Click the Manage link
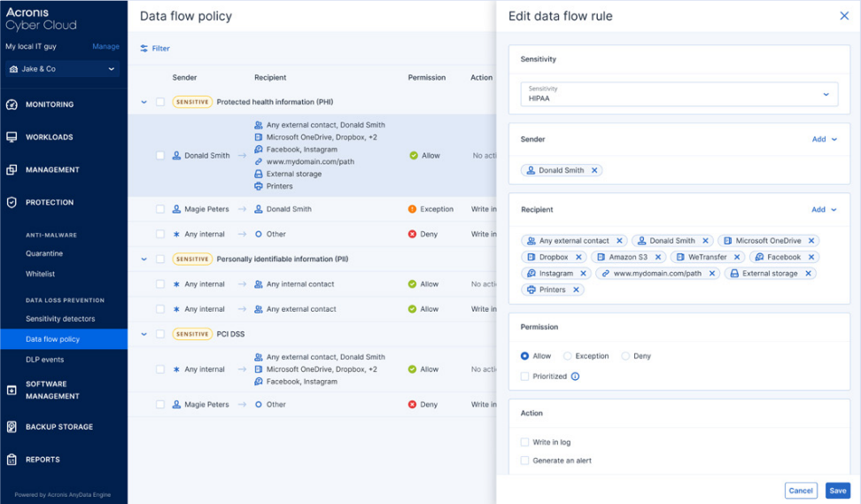Image resolution: width=861 pixels, height=504 pixels. click(x=105, y=46)
